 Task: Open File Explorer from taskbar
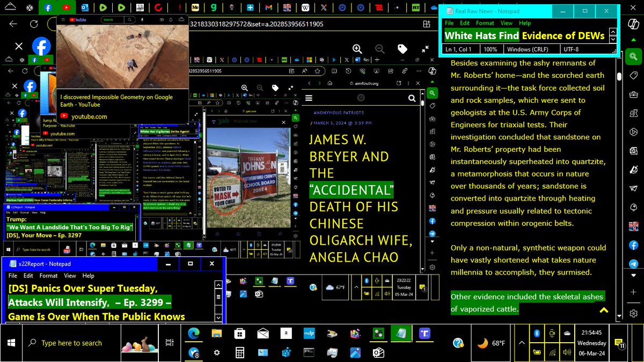pyautogui.click(x=216, y=334)
